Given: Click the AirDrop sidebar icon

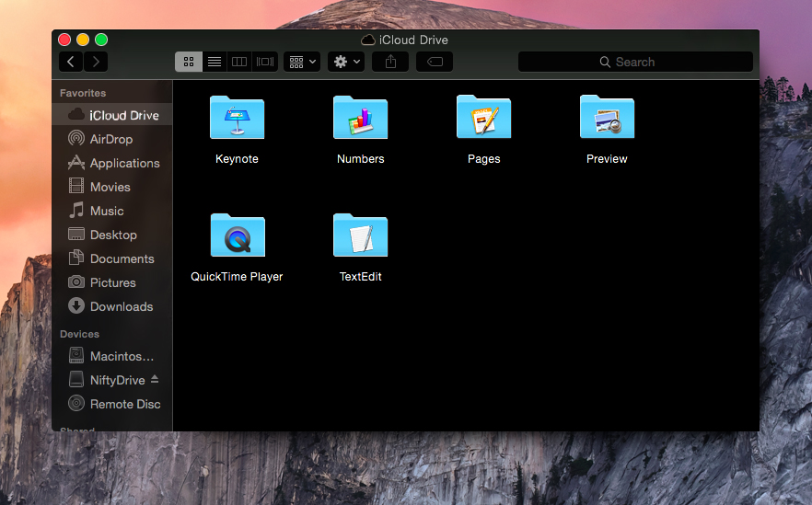Looking at the screenshot, I should (x=76, y=138).
